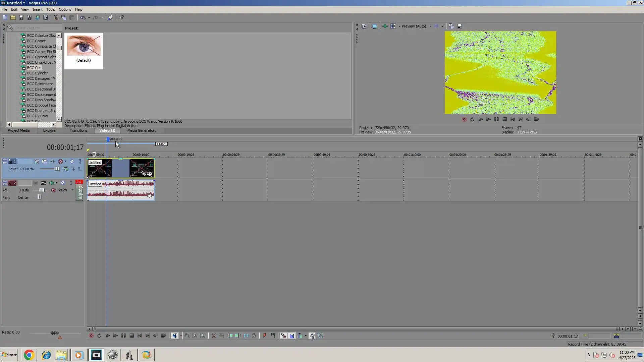Arm audio track 2 for record
The width and height of the screenshot is (644, 362).
36,183
